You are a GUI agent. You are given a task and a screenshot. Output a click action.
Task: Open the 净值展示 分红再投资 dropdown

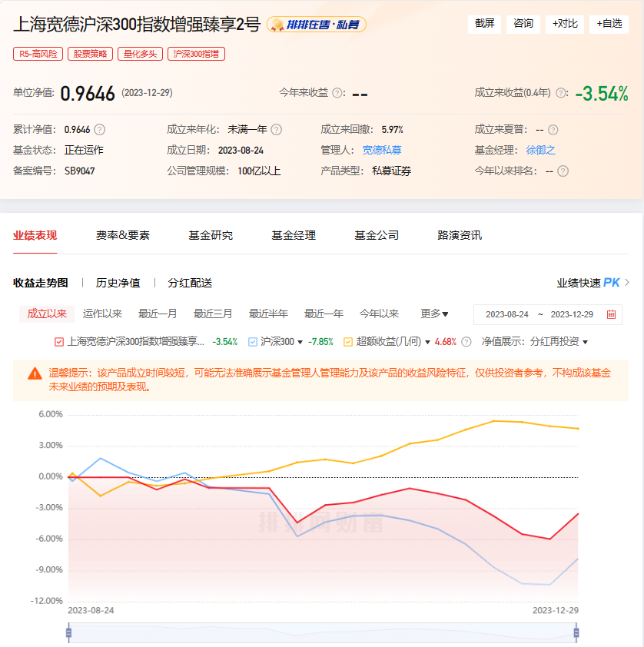click(x=559, y=342)
